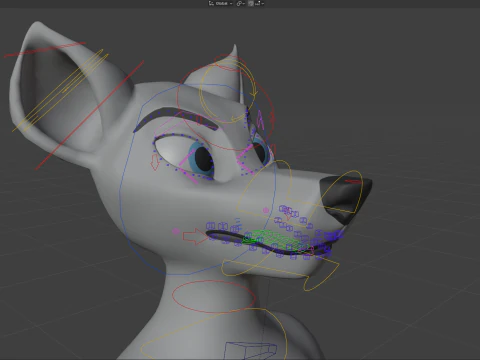Toggle the snapping magnet icon
The height and width of the screenshot is (360, 480).
tap(251, 3)
